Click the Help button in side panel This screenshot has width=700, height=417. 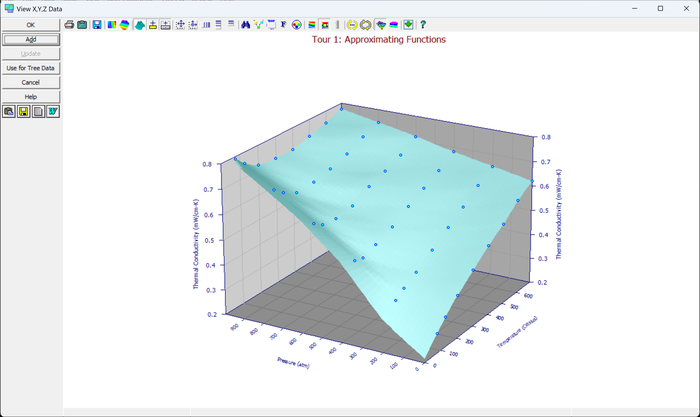point(30,96)
